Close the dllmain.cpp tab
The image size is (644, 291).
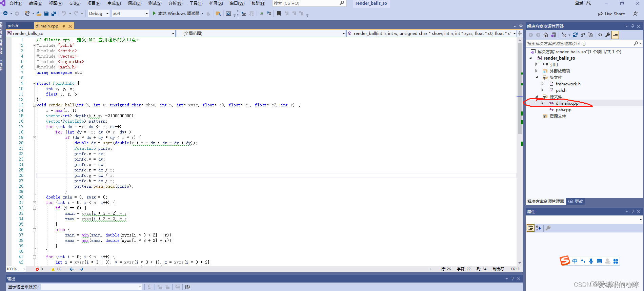[x=70, y=26]
